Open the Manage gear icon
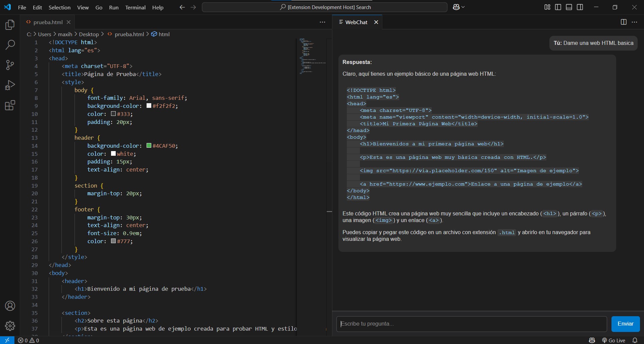The height and width of the screenshot is (344, 644). coord(10,326)
